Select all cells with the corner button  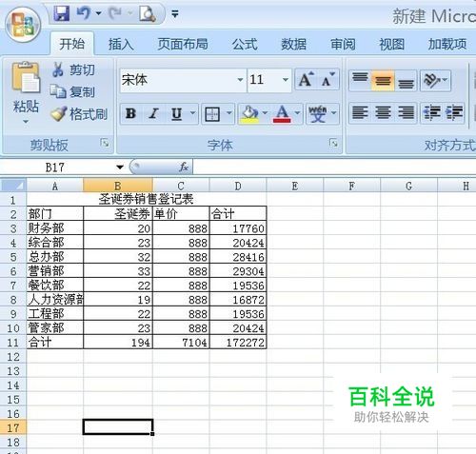(13, 186)
